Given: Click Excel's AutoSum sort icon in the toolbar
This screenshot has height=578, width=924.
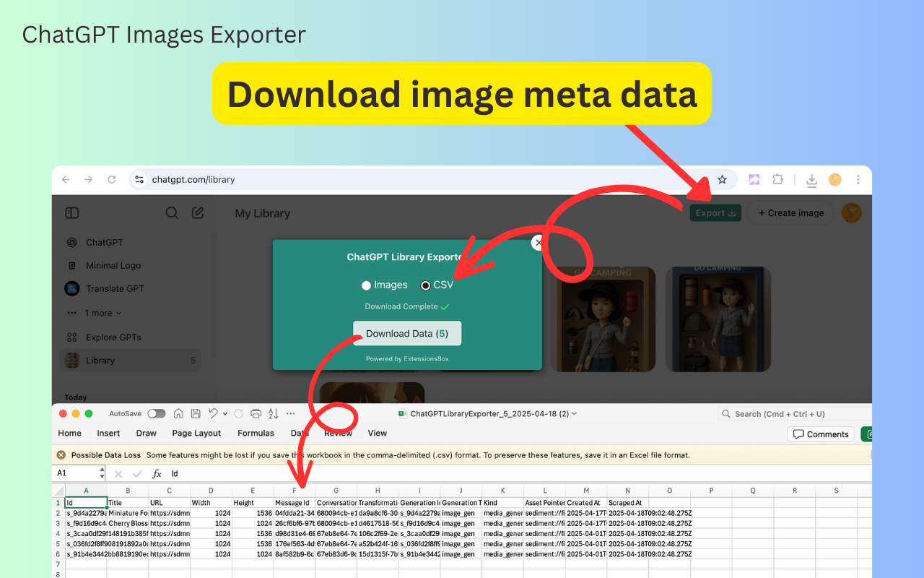Looking at the screenshot, I should (x=273, y=413).
